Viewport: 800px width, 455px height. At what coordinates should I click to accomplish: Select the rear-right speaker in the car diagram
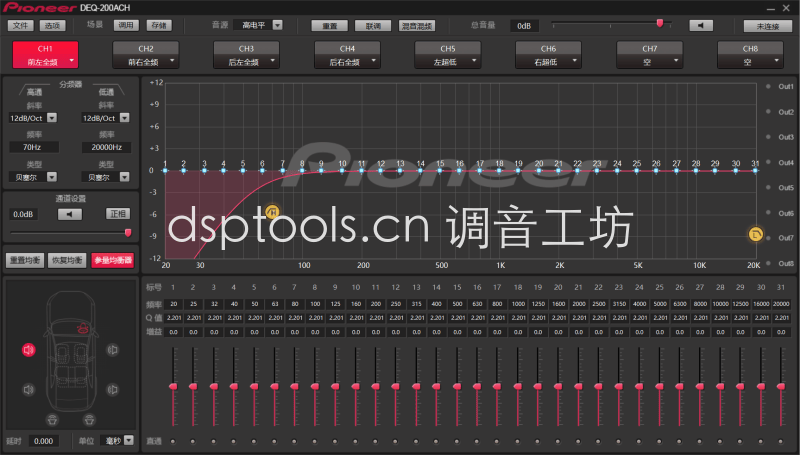113,390
